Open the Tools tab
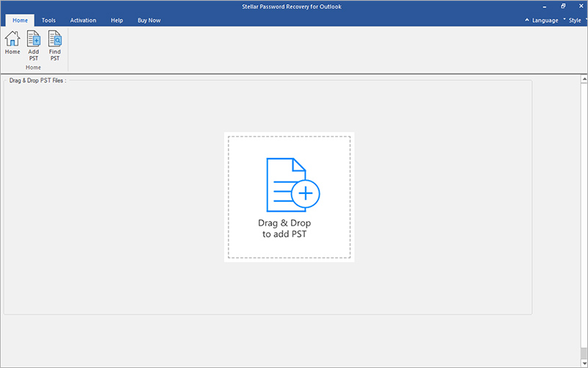Image resolution: width=588 pixels, height=368 pixels. tap(49, 21)
